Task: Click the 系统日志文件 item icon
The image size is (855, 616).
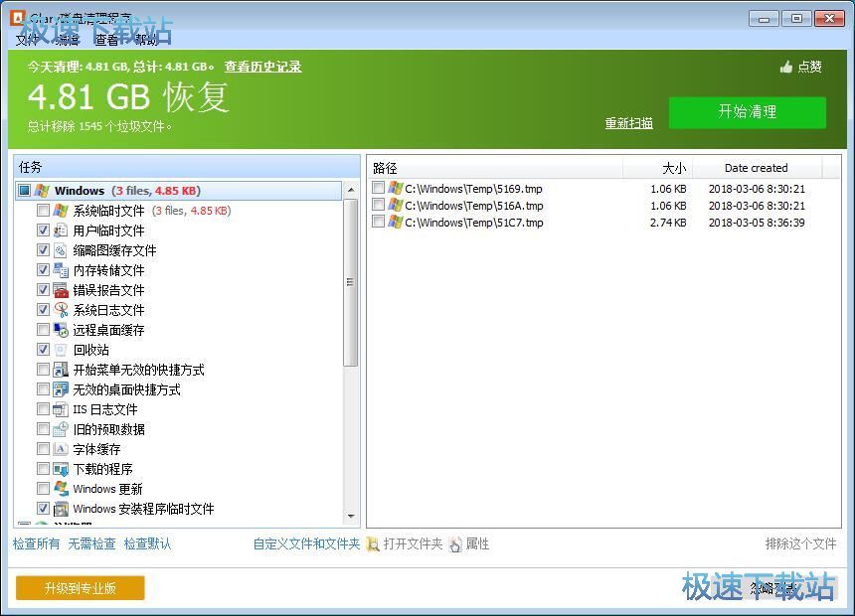Action: pos(61,310)
